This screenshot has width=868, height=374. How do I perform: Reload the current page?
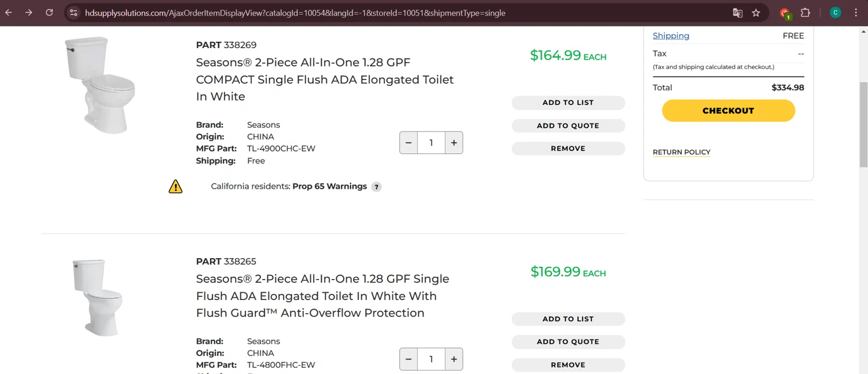(x=49, y=13)
